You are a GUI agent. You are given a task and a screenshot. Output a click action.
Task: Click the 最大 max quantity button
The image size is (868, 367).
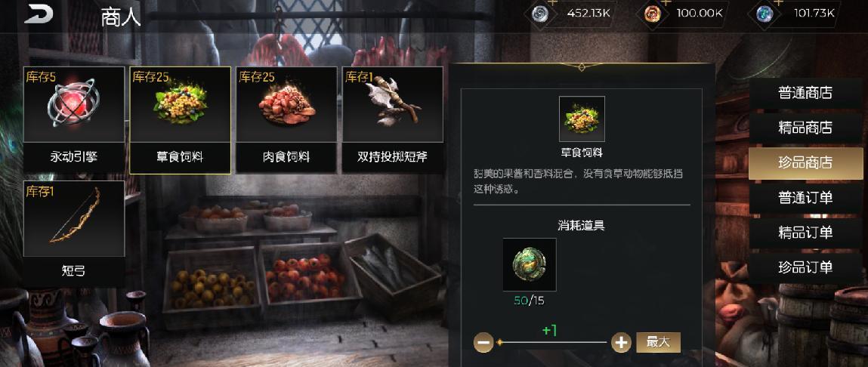(x=658, y=342)
